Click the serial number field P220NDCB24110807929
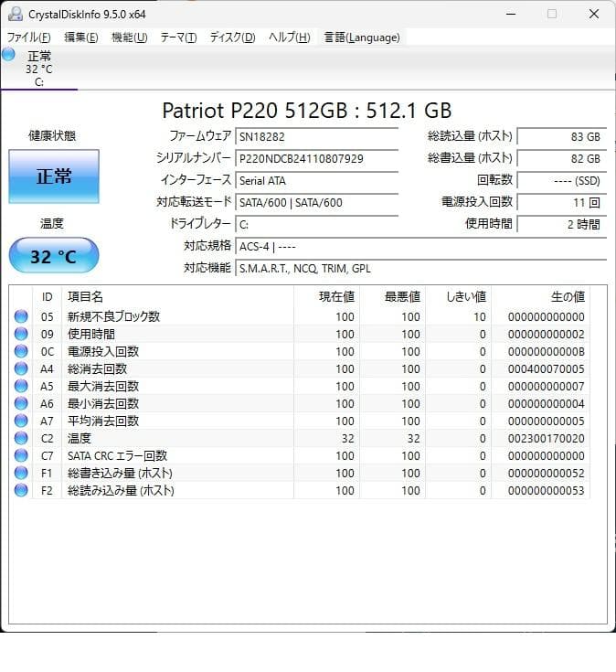Viewport: 616px width, 672px height. click(316, 158)
